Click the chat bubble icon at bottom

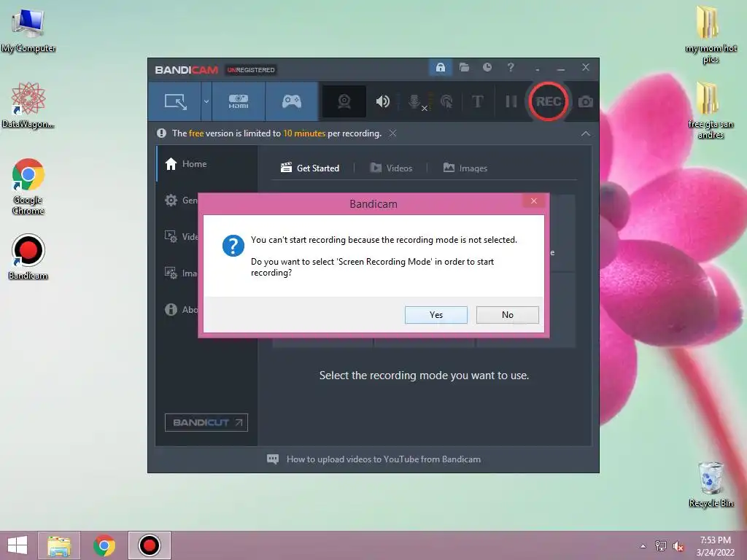tap(273, 459)
